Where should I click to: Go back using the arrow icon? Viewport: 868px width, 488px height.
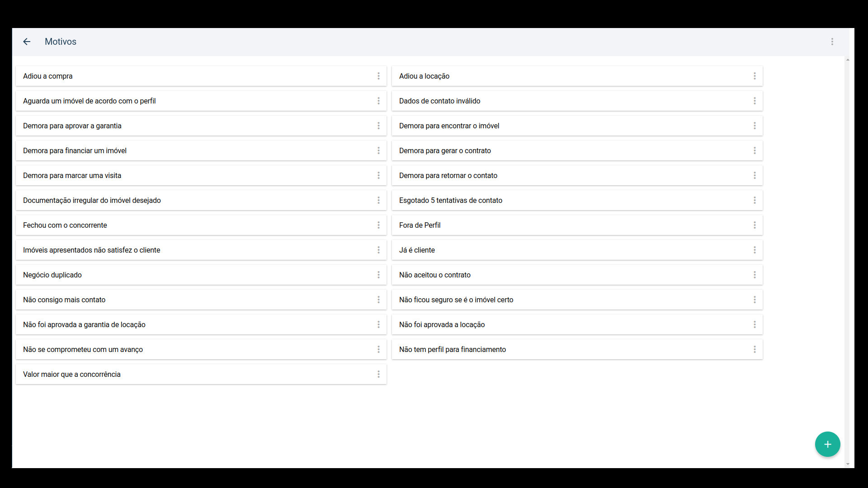pos(27,42)
